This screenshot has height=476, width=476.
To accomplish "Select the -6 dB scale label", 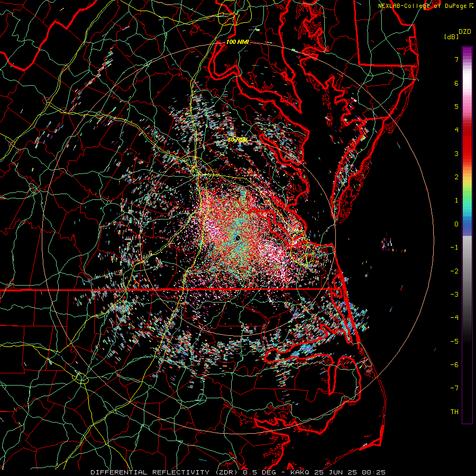I will pos(454,365).
